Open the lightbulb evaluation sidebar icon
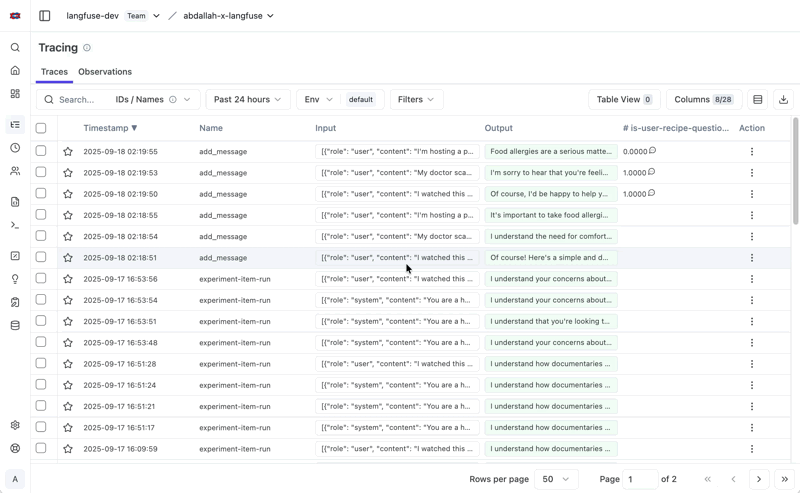The width and height of the screenshot is (800, 493). coord(15,279)
